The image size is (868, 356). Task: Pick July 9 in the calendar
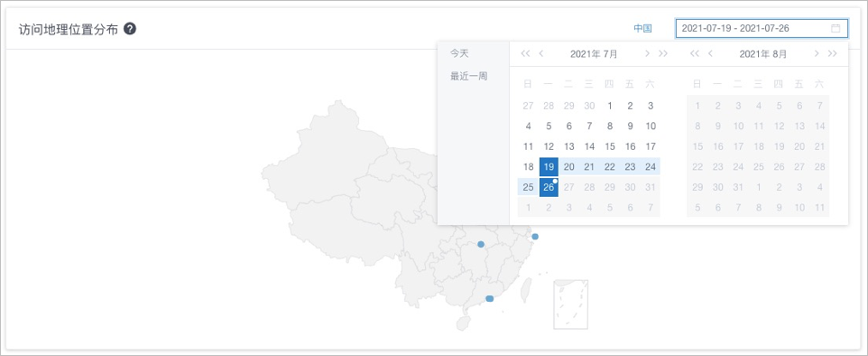point(630,126)
